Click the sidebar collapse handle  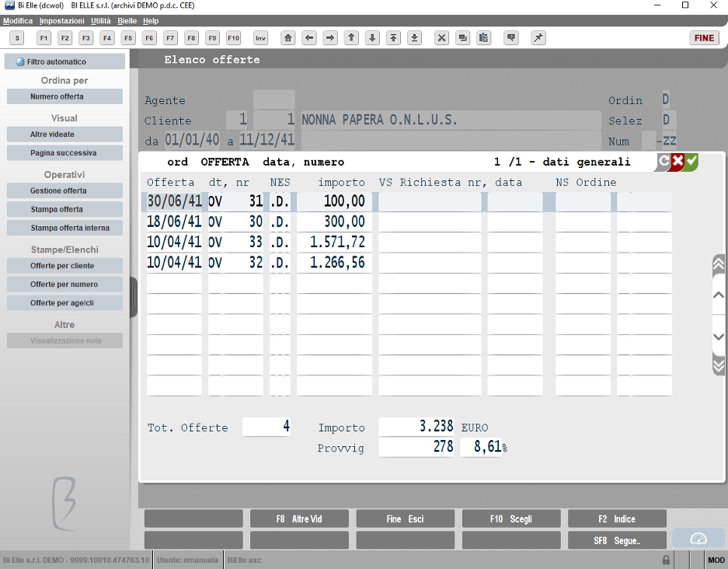[134, 297]
